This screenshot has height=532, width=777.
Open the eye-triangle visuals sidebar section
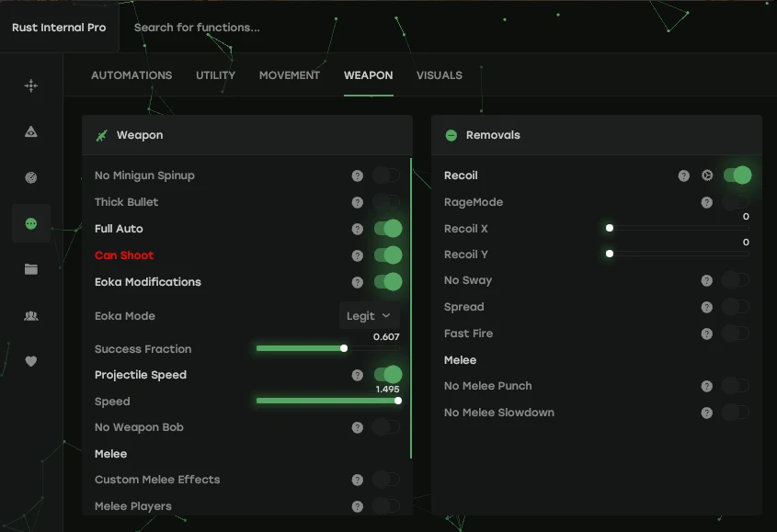tap(30, 131)
